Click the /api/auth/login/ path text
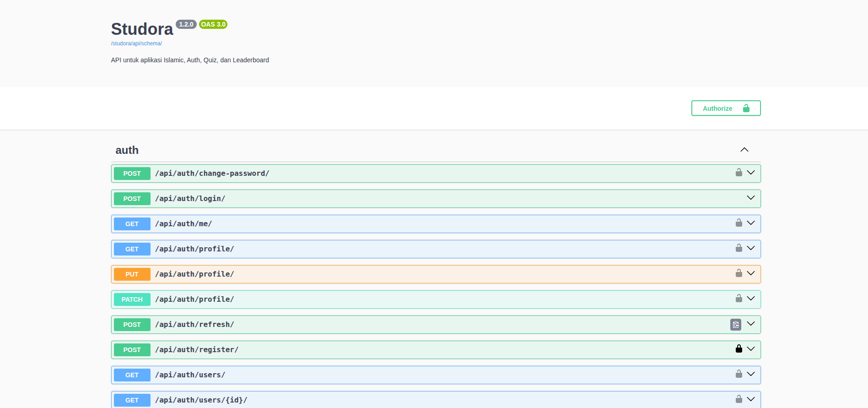This screenshot has height=408, width=868. point(190,199)
